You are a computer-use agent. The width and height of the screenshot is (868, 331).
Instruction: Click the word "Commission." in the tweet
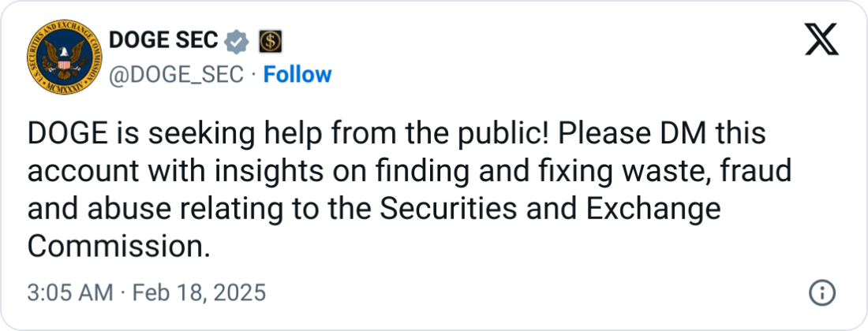[x=119, y=247]
